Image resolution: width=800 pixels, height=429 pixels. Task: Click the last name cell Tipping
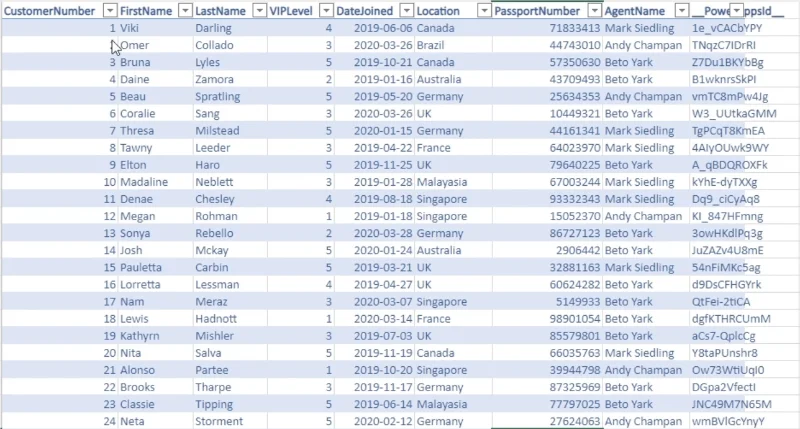tap(230, 404)
